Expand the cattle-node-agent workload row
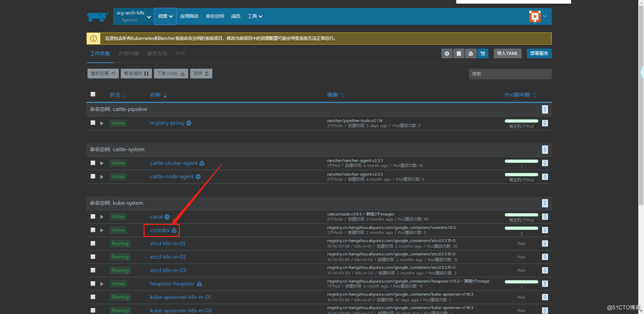 102,177
